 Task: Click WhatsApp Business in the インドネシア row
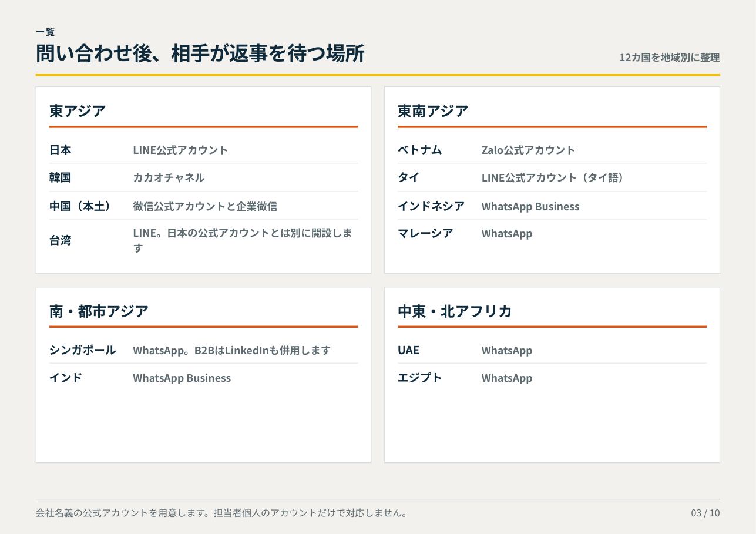point(530,206)
